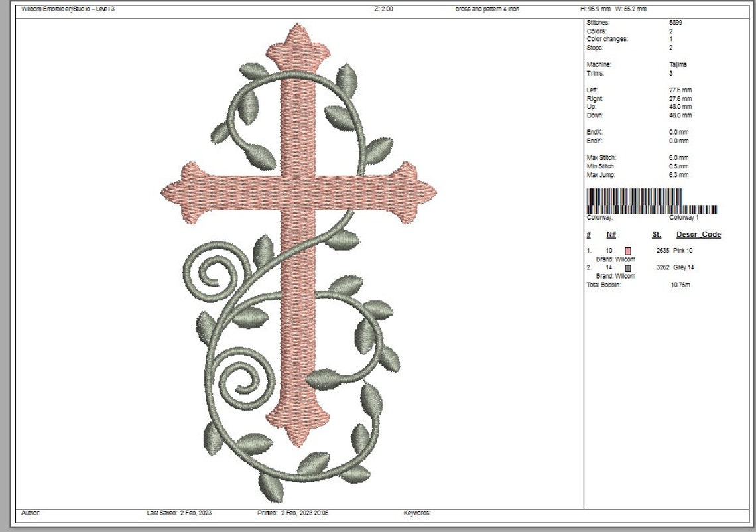Image resolution: width=756 pixels, height=532 pixels.
Task: Click the 5899 stitches value
Action: pos(676,22)
